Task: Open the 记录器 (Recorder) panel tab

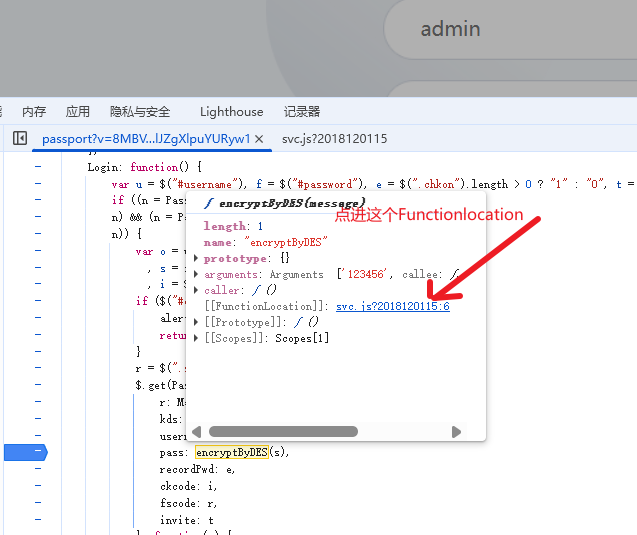Action: pos(302,111)
